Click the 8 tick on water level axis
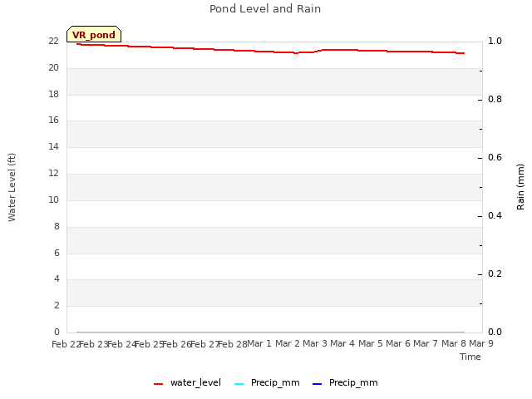This screenshot has height=399, width=532. 57,226
